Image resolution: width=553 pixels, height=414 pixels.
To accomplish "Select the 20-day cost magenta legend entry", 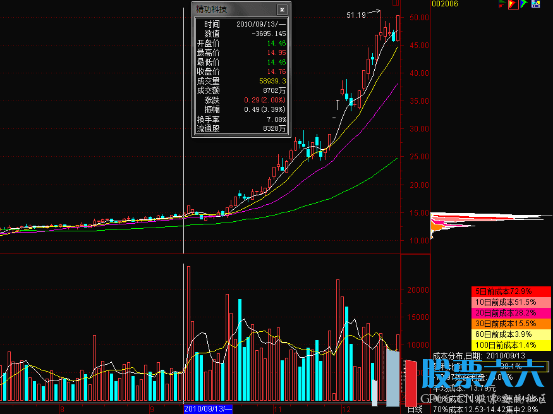I will 511,313.
